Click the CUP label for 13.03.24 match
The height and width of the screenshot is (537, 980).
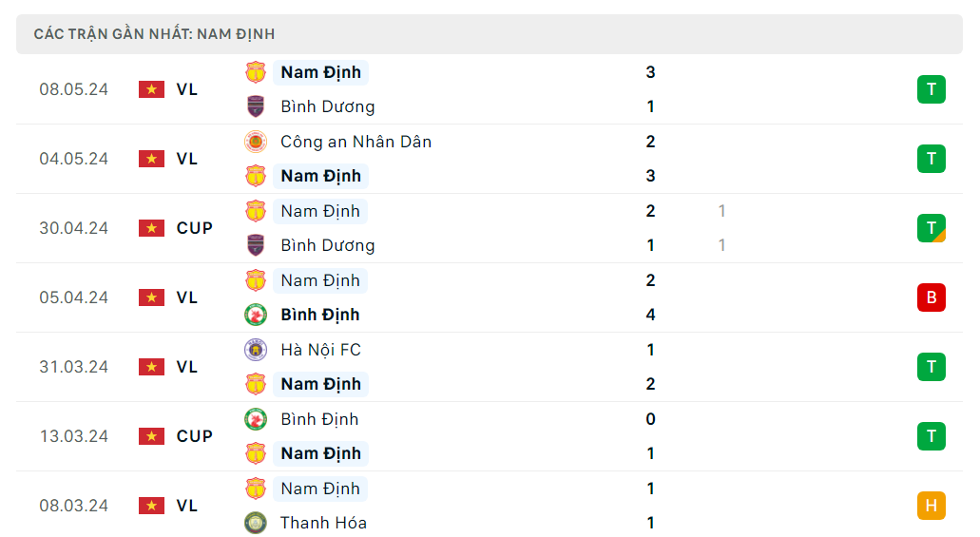pos(195,436)
